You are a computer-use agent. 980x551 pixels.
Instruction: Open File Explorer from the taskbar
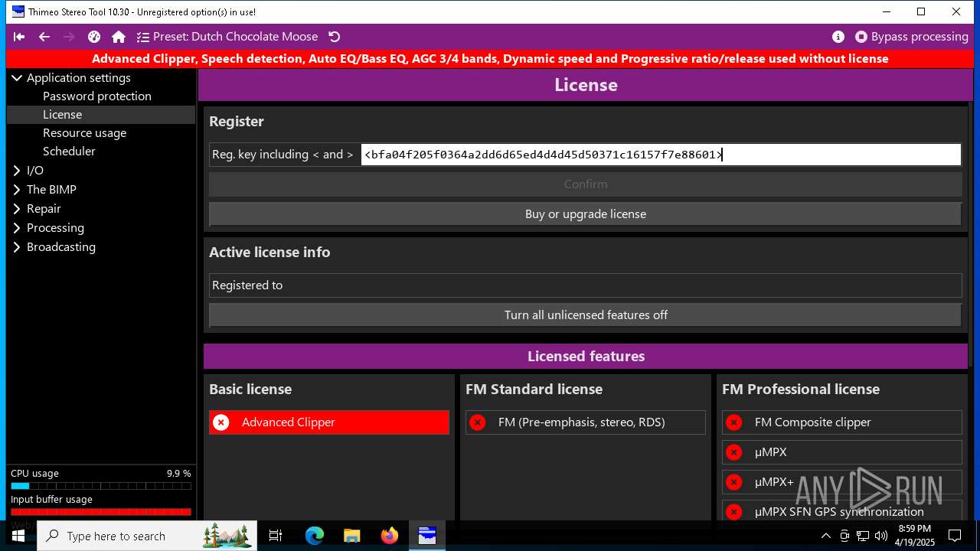[x=352, y=536]
